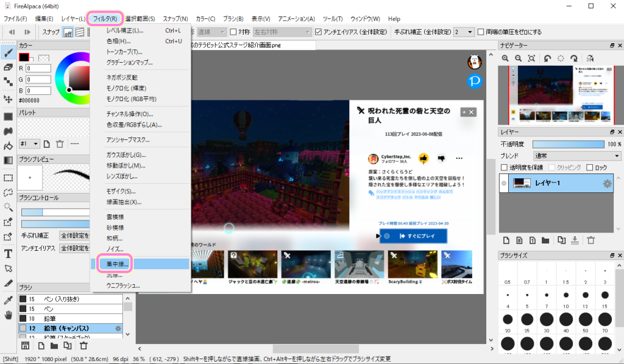Zoom in using the Navigator magnifier icon
624x364 pixels.
pyautogui.click(x=505, y=58)
